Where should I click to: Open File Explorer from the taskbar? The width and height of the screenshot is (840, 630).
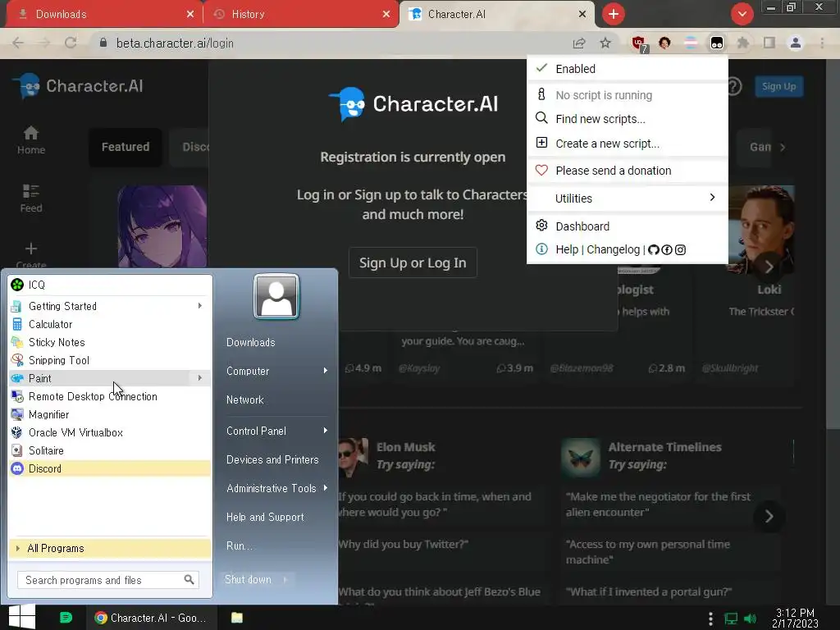click(237, 618)
